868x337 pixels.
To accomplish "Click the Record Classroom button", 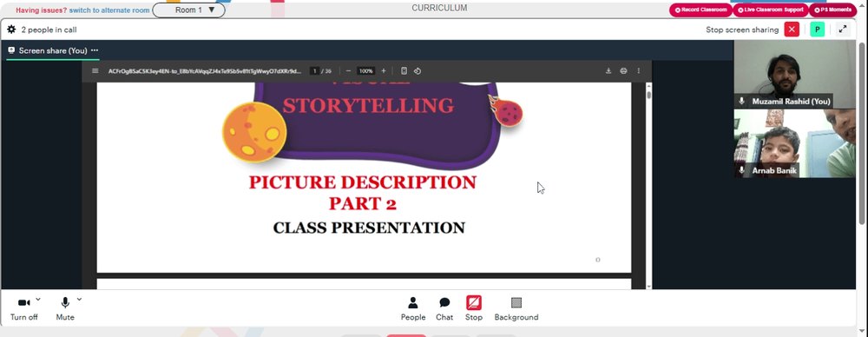I will tap(700, 10).
